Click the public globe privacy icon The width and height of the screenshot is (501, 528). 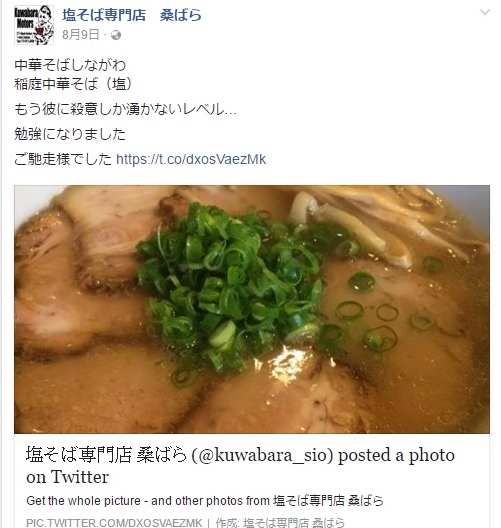(116, 35)
